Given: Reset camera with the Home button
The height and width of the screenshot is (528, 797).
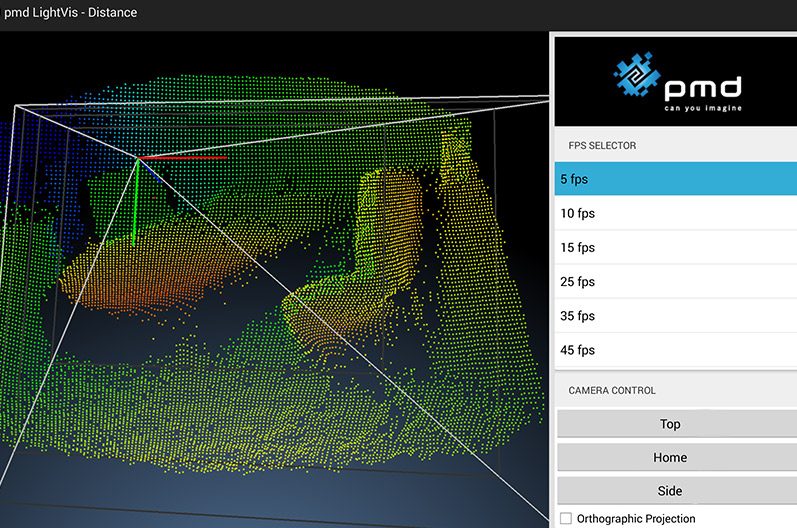Looking at the screenshot, I should (677, 457).
